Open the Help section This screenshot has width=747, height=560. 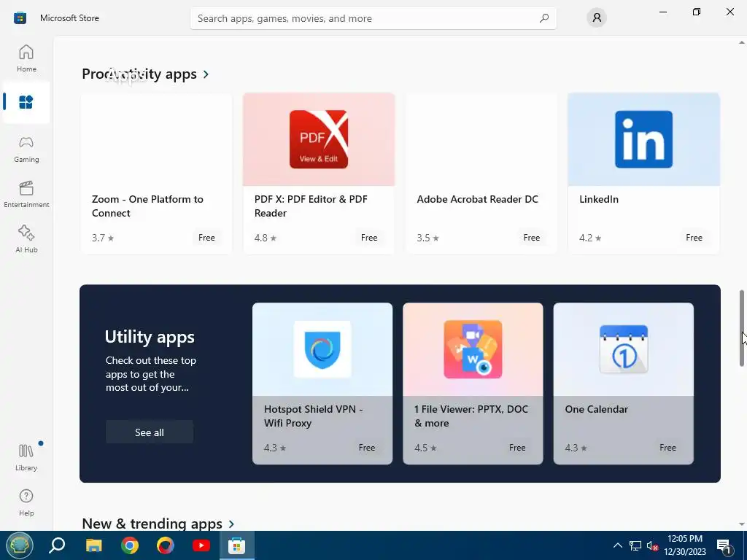click(x=26, y=502)
